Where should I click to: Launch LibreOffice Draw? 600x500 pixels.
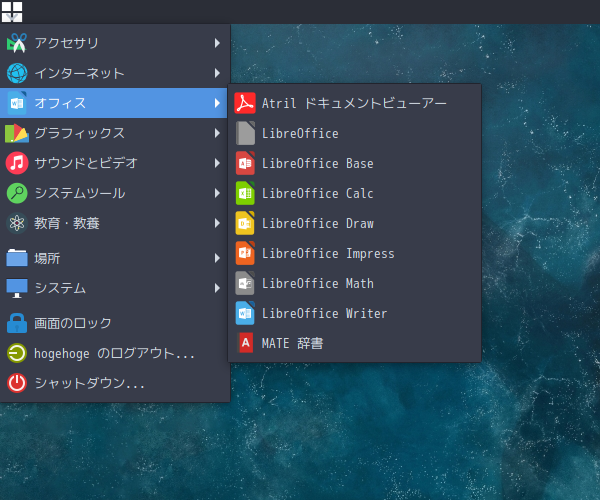tap(354, 223)
